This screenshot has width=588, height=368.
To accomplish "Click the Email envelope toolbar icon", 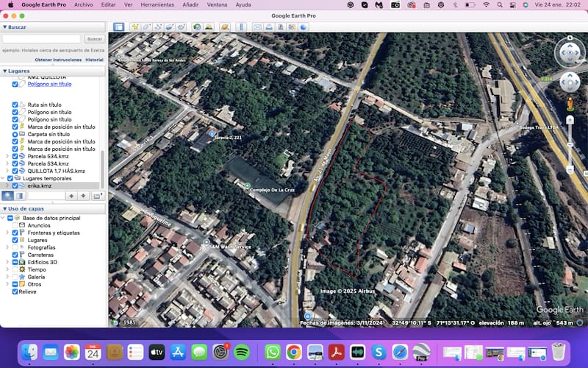I will (258, 27).
